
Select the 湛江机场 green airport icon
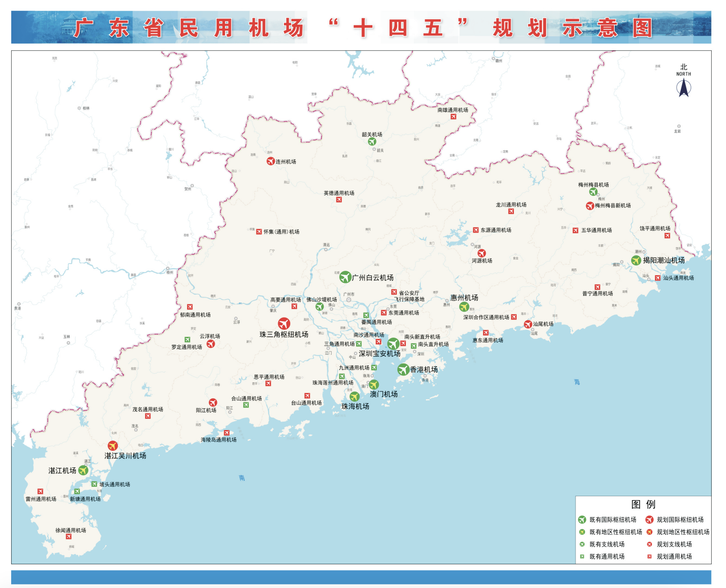pos(83,470)
